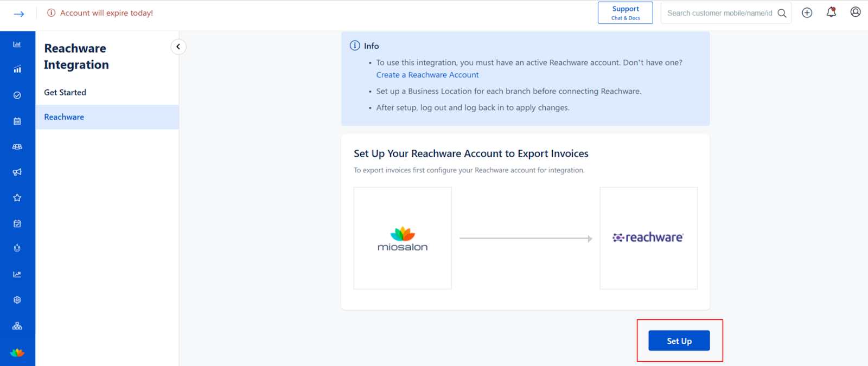Click the heading 'Set Up Your Reachware Account to Export Invoices'

pyautogui.click(x=471, y=153)
